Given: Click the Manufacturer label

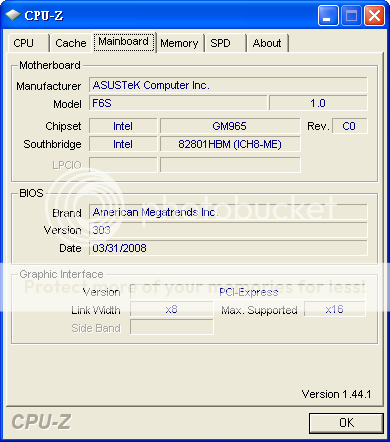Looking at the screenshot, I should 49,86.
